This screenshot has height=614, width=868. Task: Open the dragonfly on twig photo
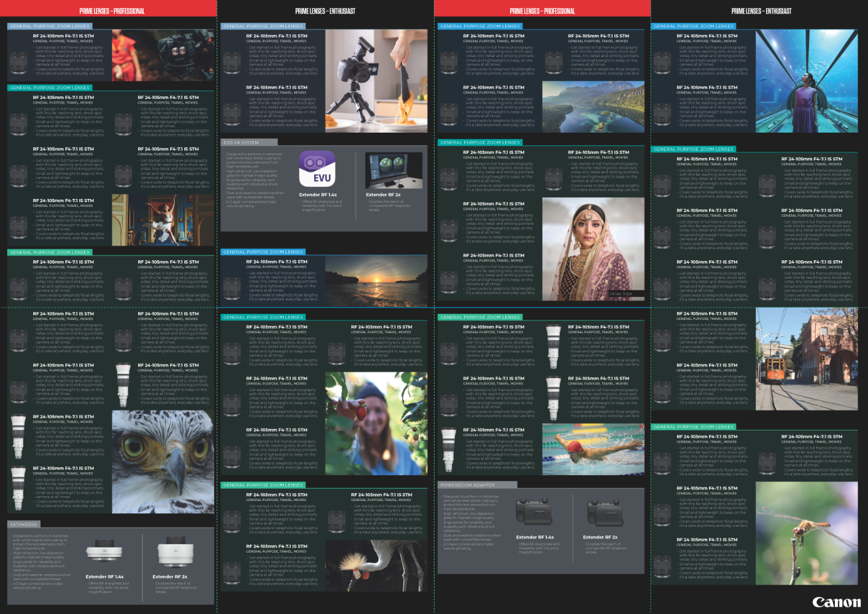tap(807, 533)
